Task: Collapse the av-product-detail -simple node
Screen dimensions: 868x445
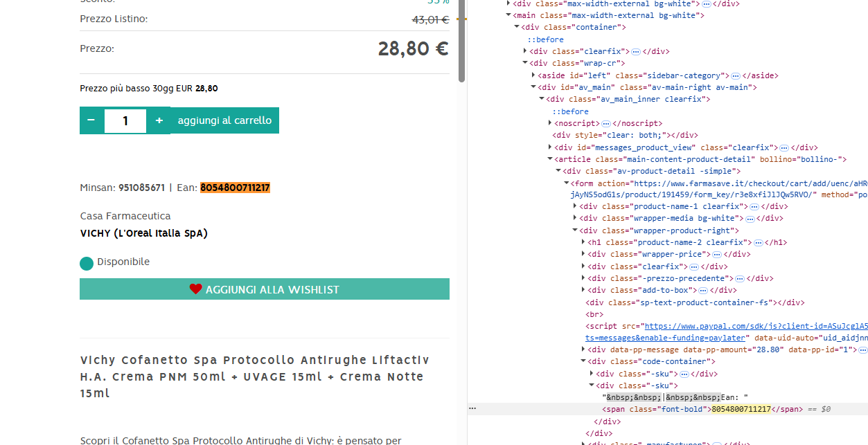Action: pos(558,171)
